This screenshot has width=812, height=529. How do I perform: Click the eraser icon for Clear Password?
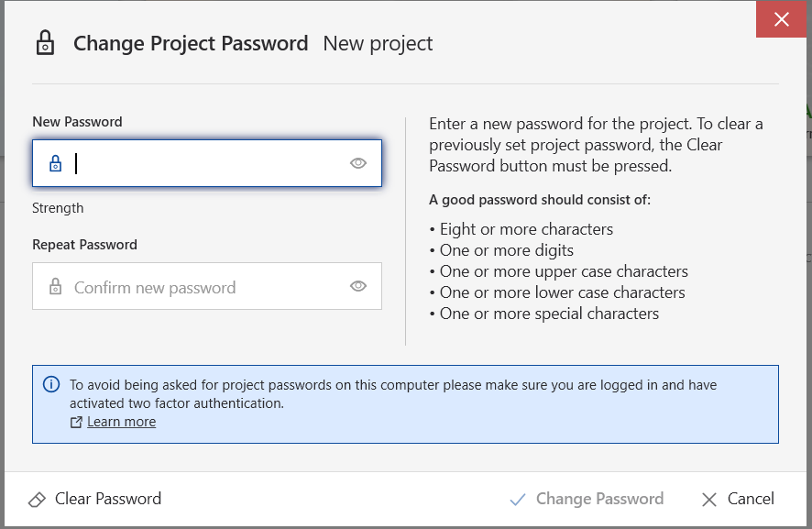pyautogui.click(x=38, y=500)
